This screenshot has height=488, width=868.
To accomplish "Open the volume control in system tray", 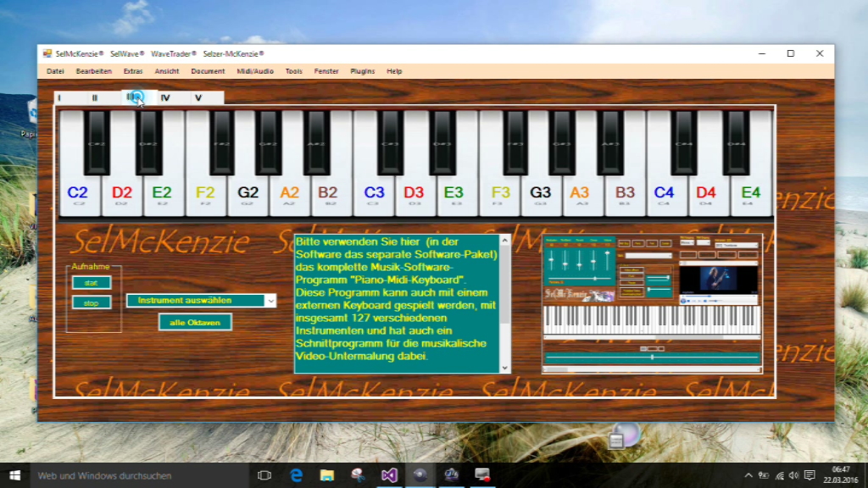I will [x=793, y=475].
